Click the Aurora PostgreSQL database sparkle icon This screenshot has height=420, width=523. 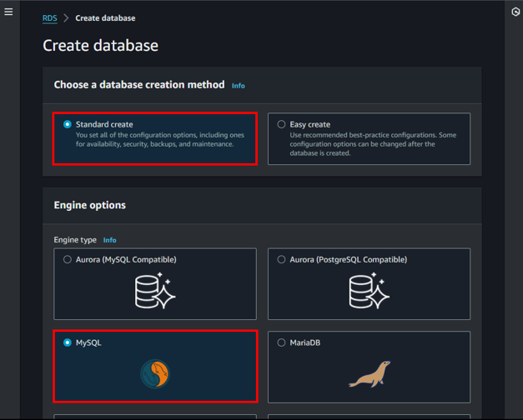pyautogui.click(x=370, y=291)
